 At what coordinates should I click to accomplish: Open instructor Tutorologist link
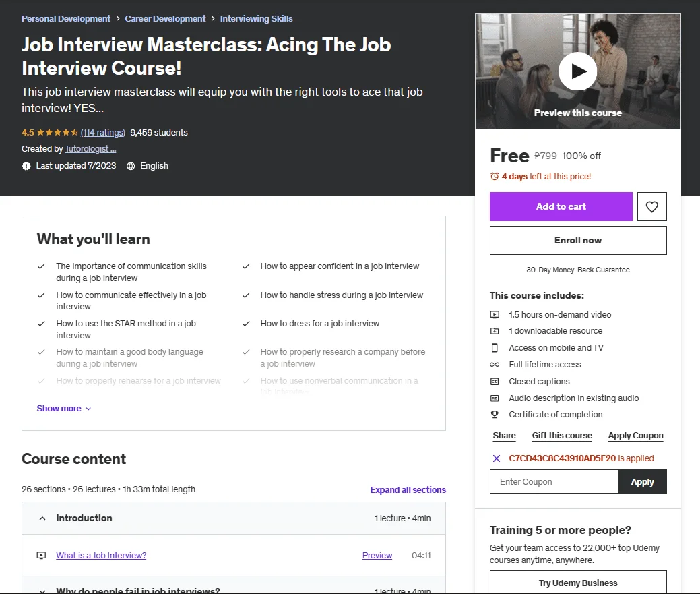tap(91, 149)
